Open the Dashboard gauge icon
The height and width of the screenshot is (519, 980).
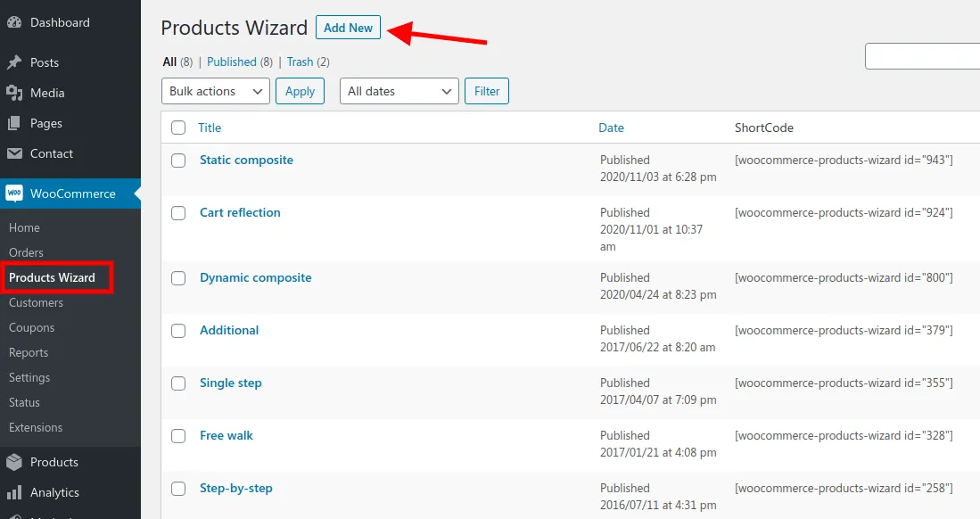point(14,22)
